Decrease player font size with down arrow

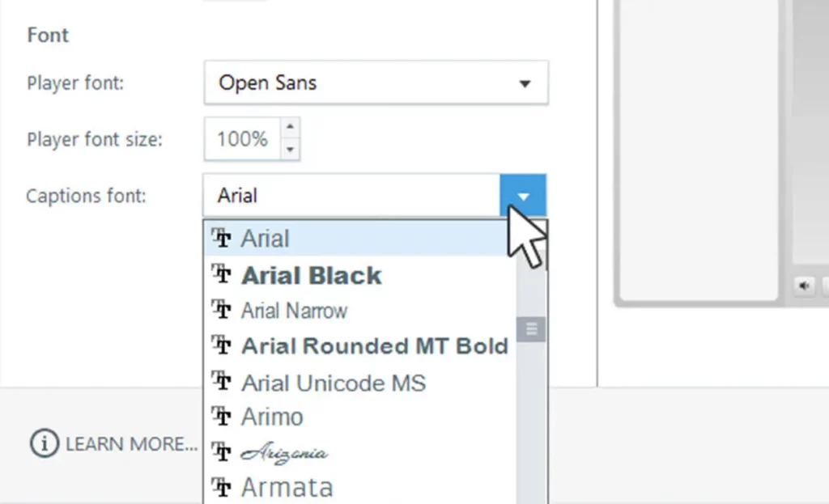click(x=291, y=149)
